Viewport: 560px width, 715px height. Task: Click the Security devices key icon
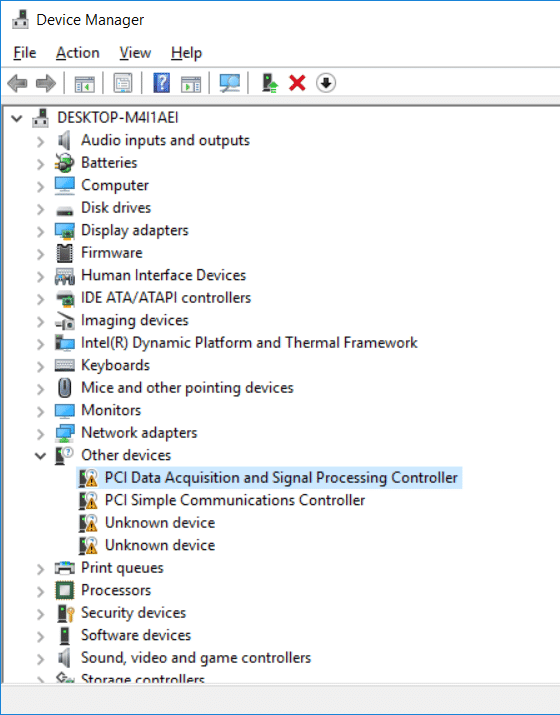click(65, 613)
